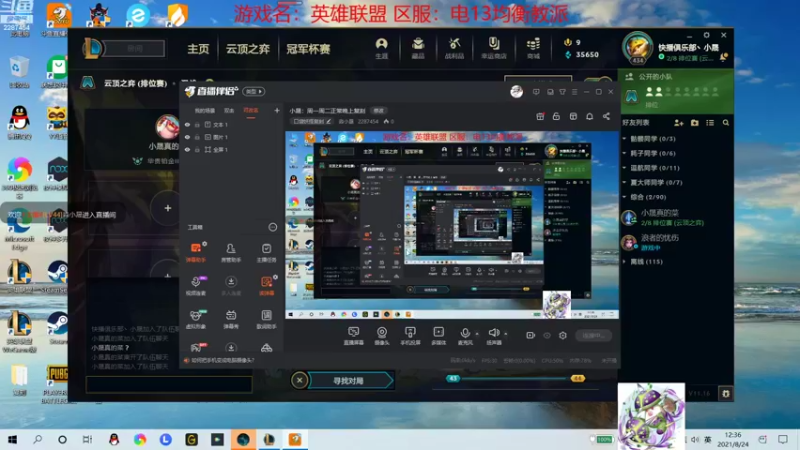Screen dimensions: 800x450
Task: Open the 虚拟形象 tool
Action: point(195,319)
